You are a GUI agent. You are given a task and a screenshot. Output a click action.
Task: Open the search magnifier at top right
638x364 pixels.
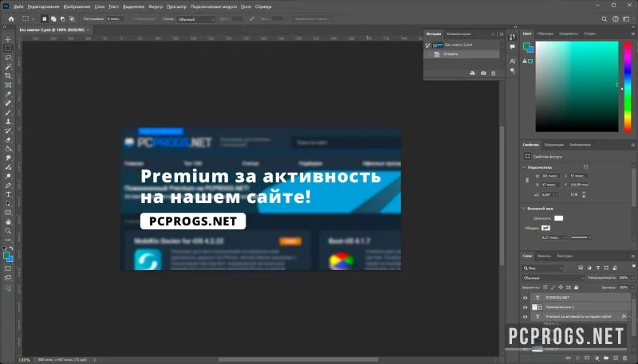(605, 19)
